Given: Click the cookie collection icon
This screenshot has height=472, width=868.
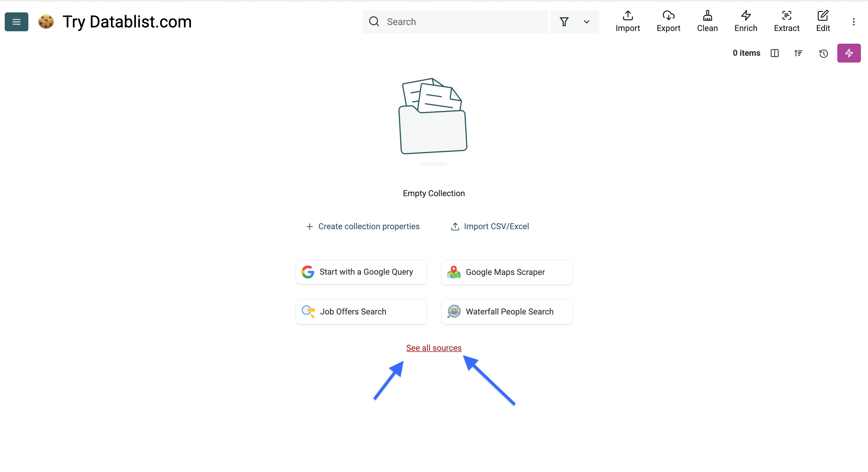Looking at the screenshot, I should [x=46, y=22].
